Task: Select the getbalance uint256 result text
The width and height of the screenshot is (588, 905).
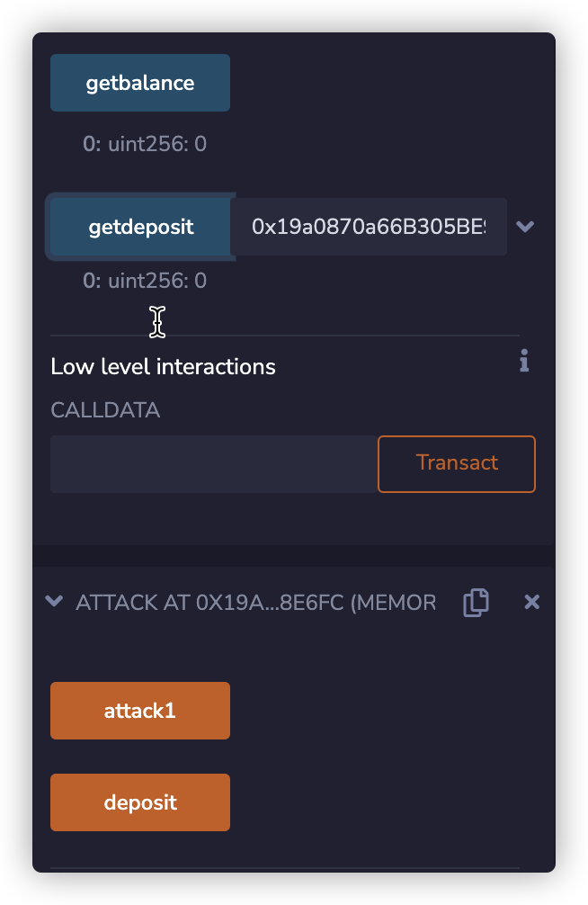Action: [145, 144]
